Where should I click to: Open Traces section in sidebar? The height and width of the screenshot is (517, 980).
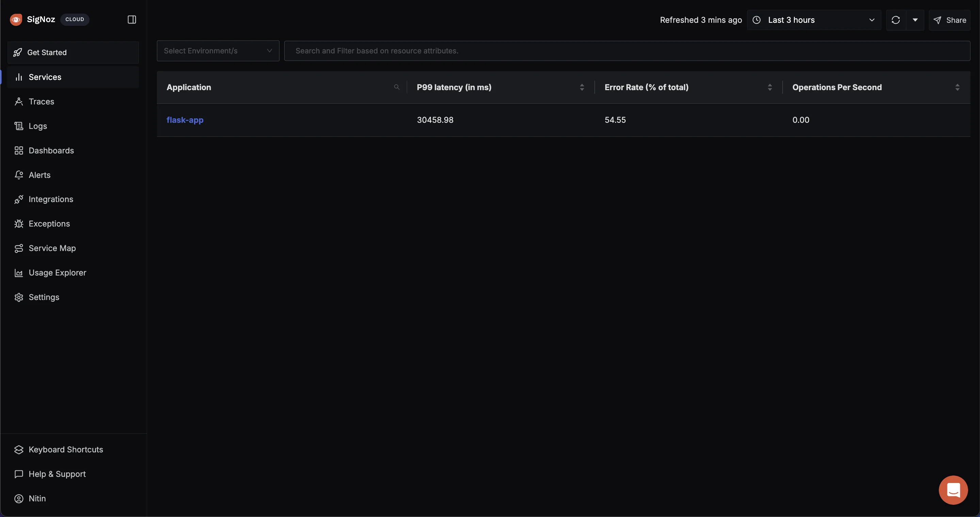coord(41,102)
